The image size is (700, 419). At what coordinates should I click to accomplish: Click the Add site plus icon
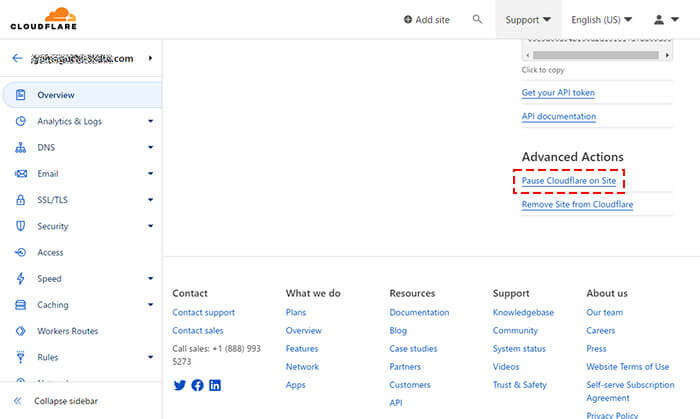click(408, 20)
